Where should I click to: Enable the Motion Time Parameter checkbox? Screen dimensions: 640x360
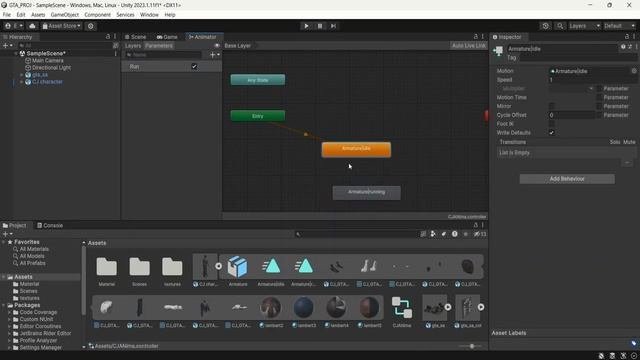(599, 97)
